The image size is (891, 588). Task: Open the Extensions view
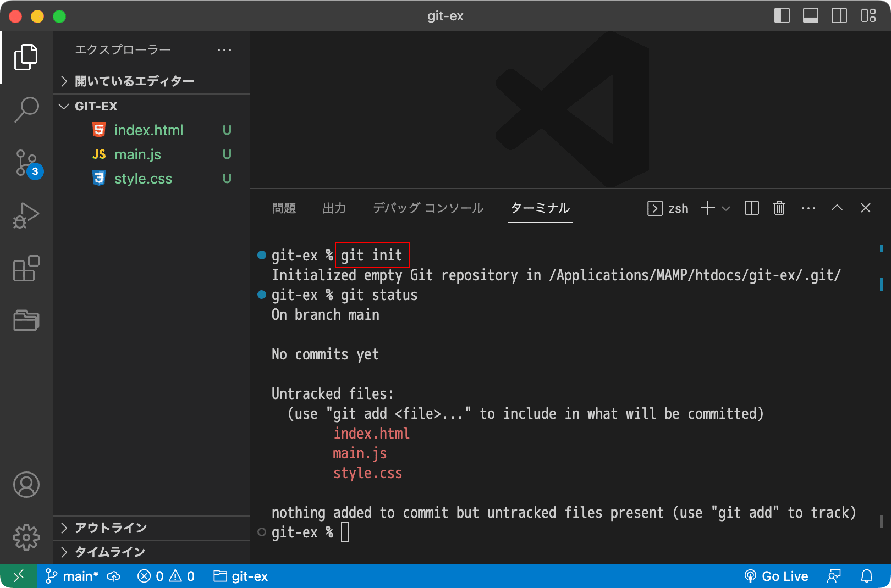(x=26, y=268)
